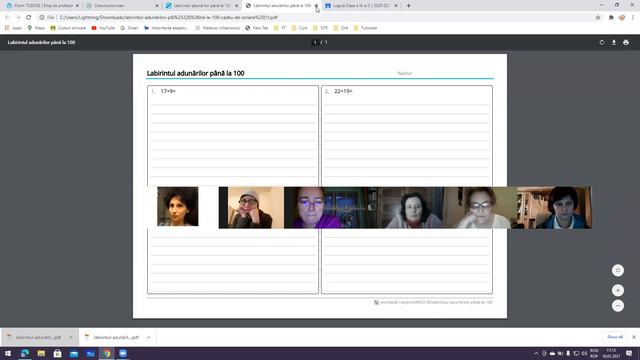Rotate the PDF with the toolbar icon
The image size is (640, 360).
(602, 42)
